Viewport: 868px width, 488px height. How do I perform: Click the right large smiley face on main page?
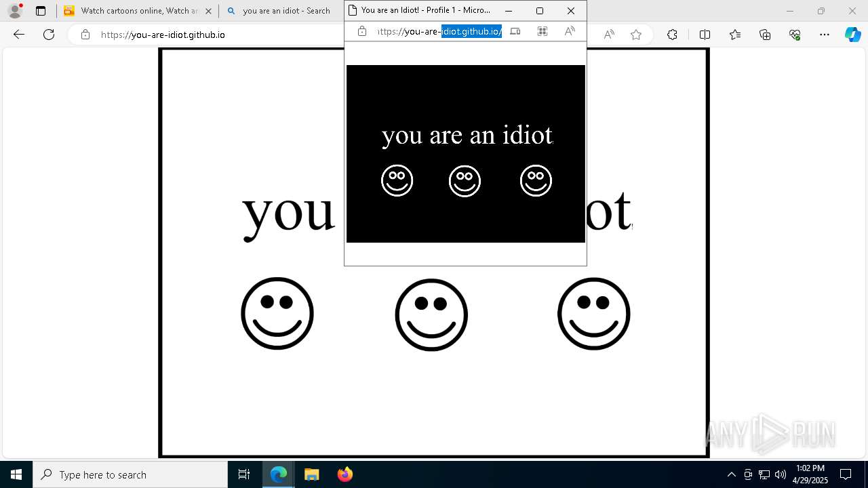tap(594, 314)
